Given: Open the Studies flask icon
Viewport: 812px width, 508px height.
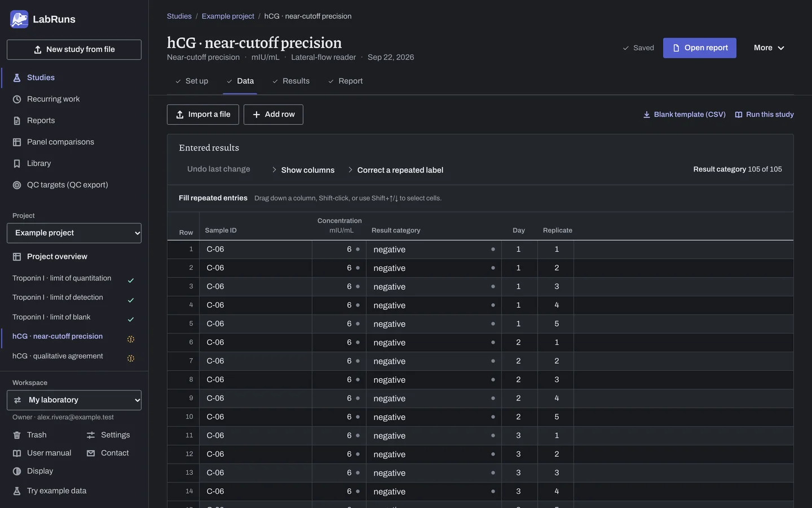Looking at the screenshot, I should click(x=17, y=78).
